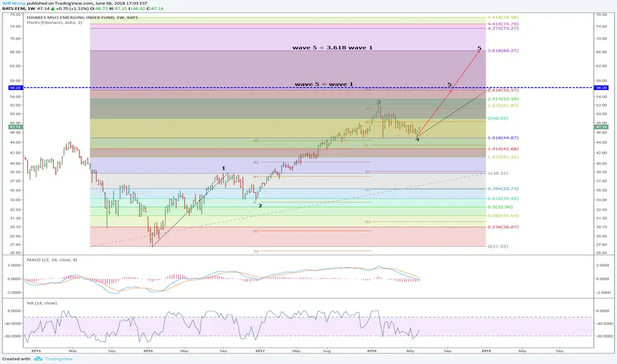Click the 0.236(30.07) Fibonacci level label
This screenshot has height=364, width=617.
point(503,227)
